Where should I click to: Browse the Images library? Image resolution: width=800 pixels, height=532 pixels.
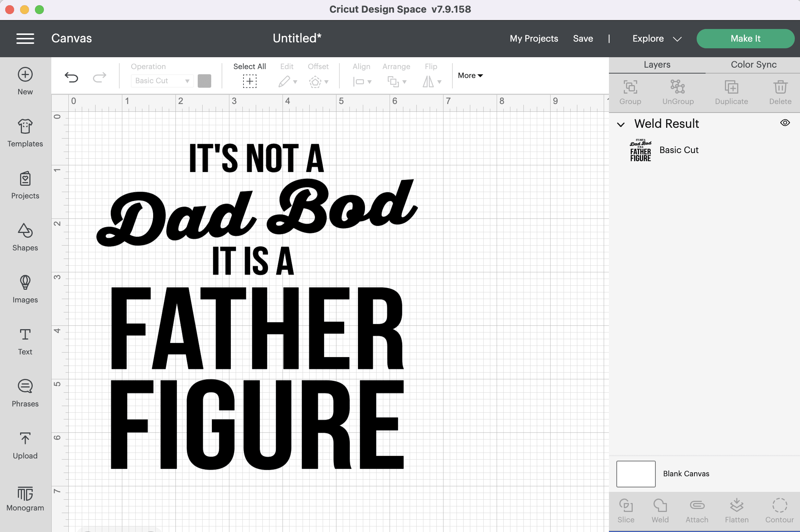coord(25,289)
